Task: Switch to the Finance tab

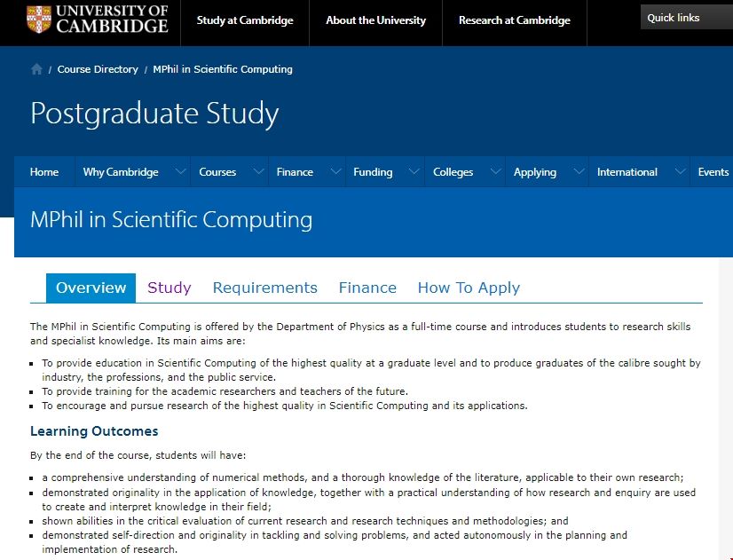Action: [367, 288]
